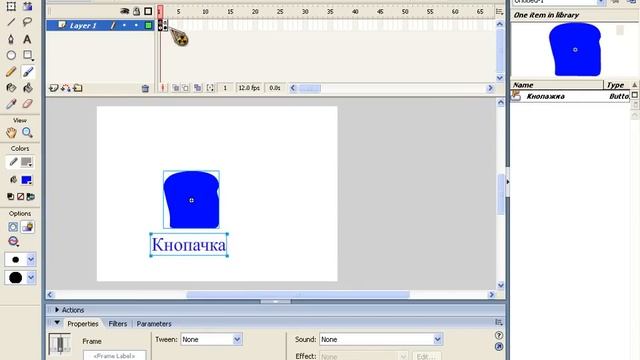Open the Brush Mode option menu
This screenshot has height=360, width=640.
13,242
